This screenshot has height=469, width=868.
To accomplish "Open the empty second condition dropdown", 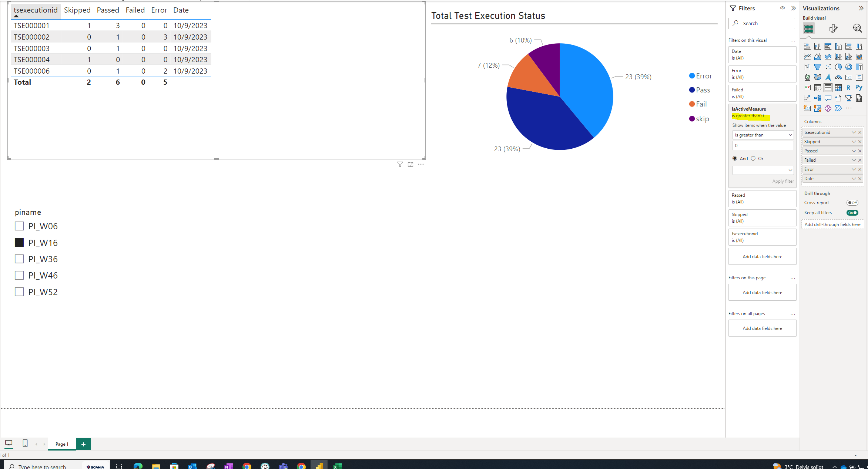I will [763, 170].
